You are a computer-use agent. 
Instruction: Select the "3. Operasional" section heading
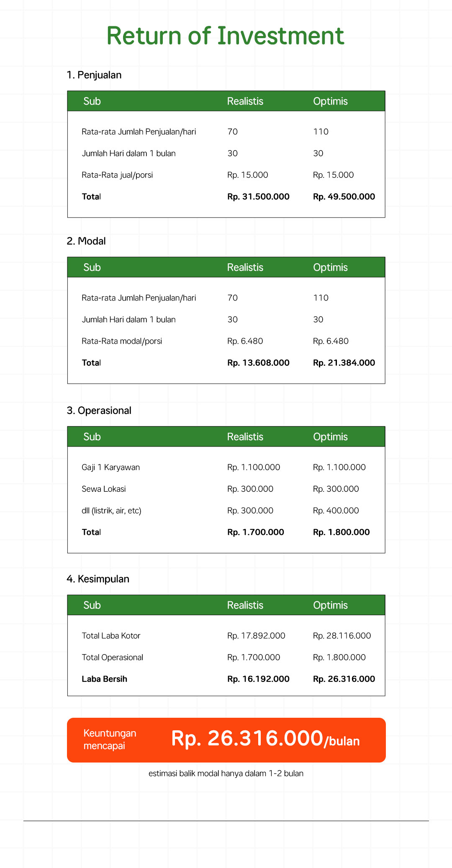click(x=99, y=411)
